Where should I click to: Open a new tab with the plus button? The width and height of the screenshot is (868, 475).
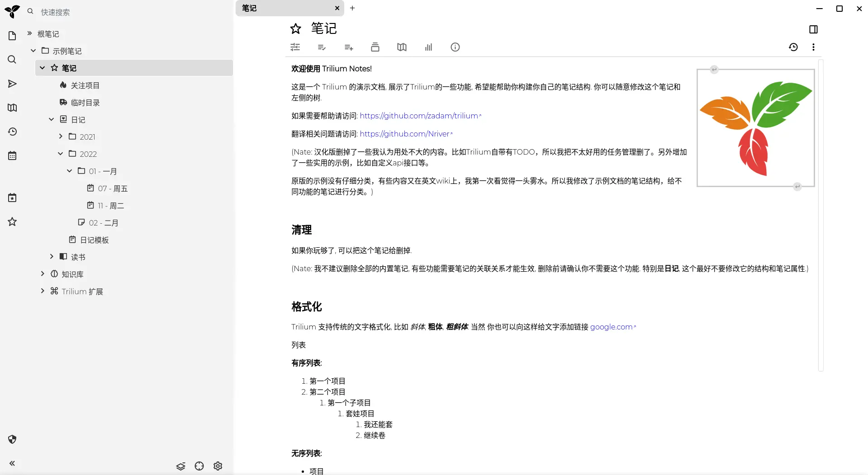click(x=353, y=8)
